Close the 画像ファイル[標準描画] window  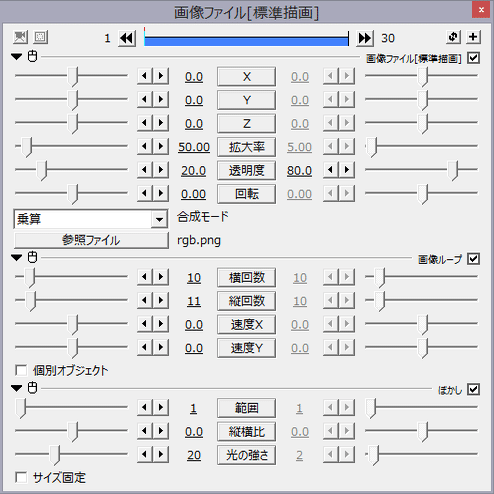coord(481,10)
